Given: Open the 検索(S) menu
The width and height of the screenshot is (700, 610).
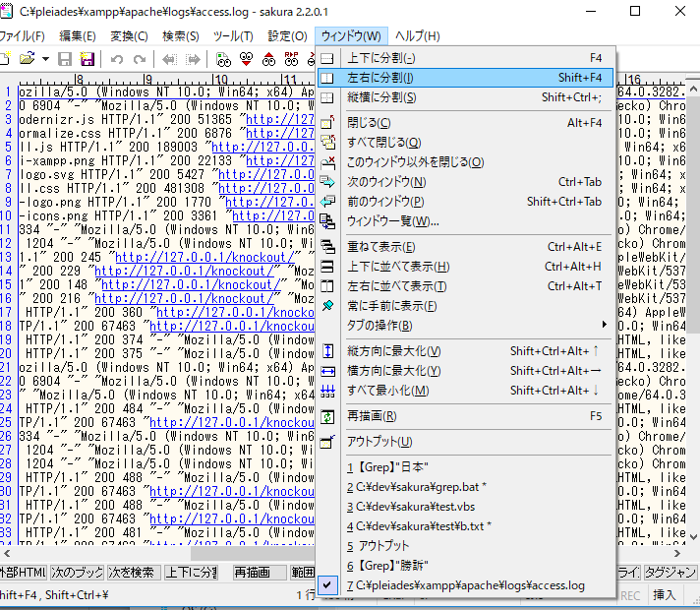Looking at the screenshot, I should (180, 36).
